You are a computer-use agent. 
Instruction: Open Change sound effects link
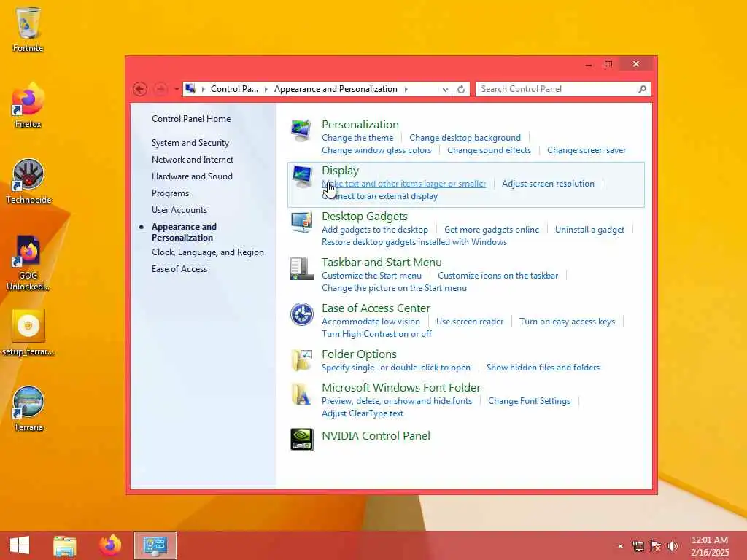coord(489,150)
